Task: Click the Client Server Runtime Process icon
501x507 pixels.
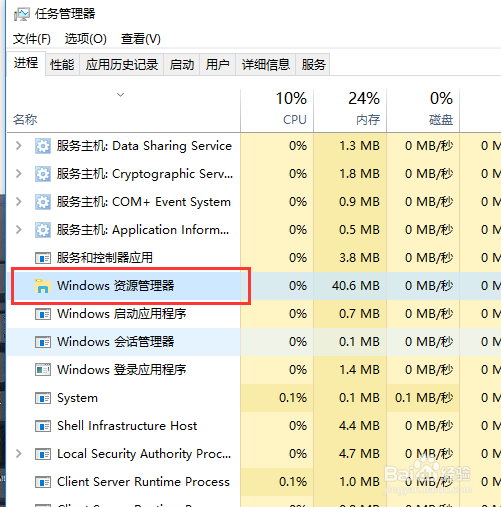Action: [x=43, y=482]
